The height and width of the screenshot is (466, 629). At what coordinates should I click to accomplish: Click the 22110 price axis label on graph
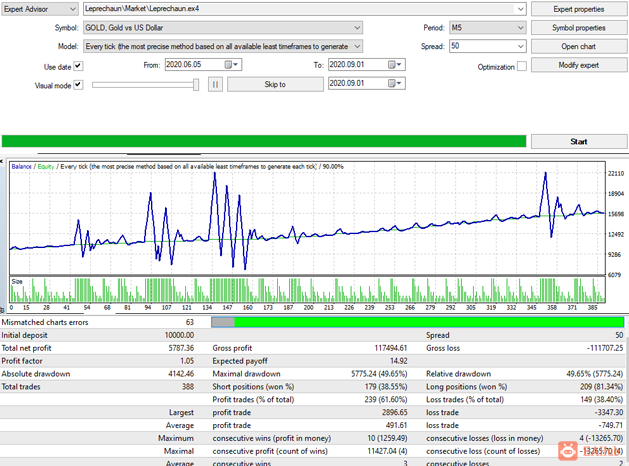tap(616, 173)
